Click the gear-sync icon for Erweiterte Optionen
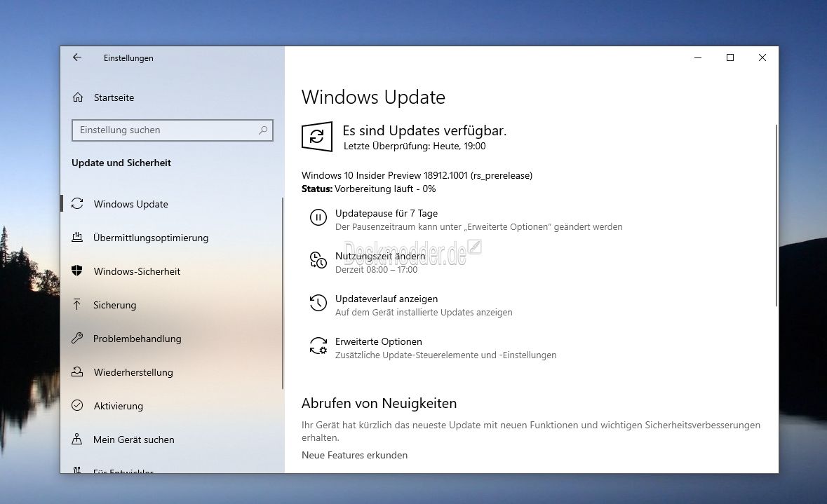Viewport: 827px width, 504px height. (x=318, y=346)
